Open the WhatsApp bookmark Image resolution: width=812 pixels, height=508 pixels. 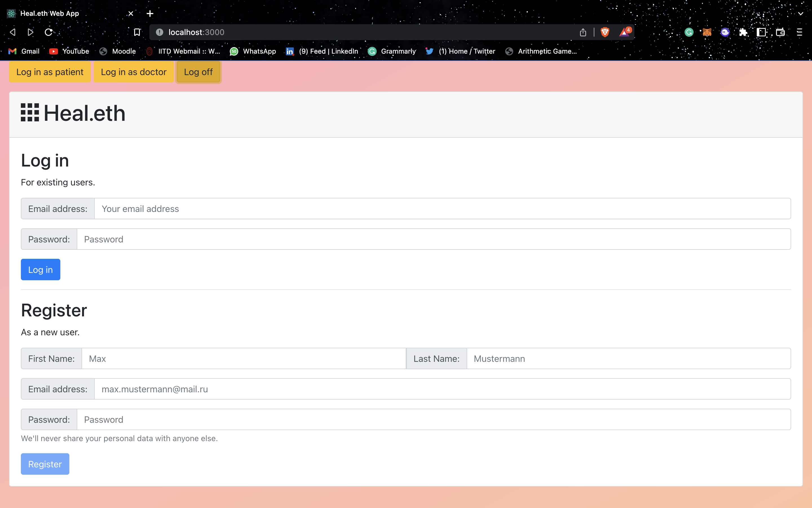(x=253, y=51)
